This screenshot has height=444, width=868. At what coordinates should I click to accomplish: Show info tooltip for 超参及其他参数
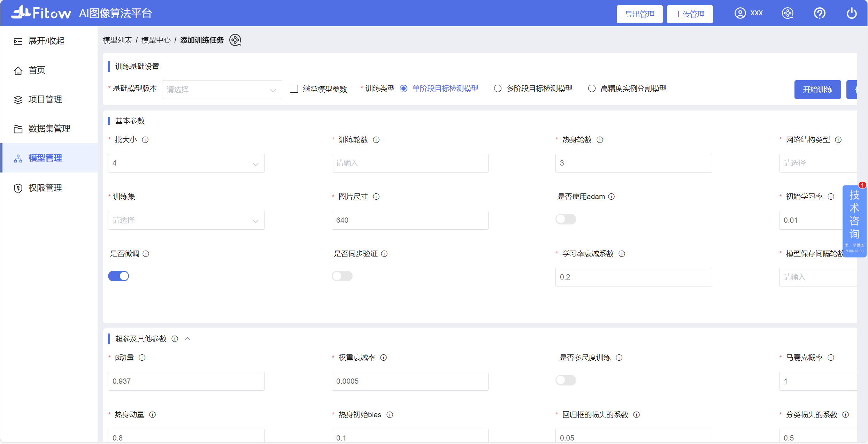coord(175,339)
